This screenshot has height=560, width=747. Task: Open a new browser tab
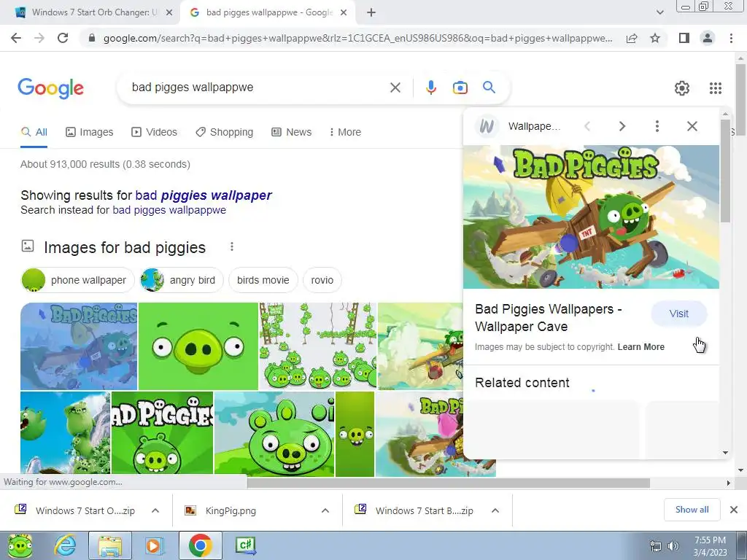[x=371, y=13]
